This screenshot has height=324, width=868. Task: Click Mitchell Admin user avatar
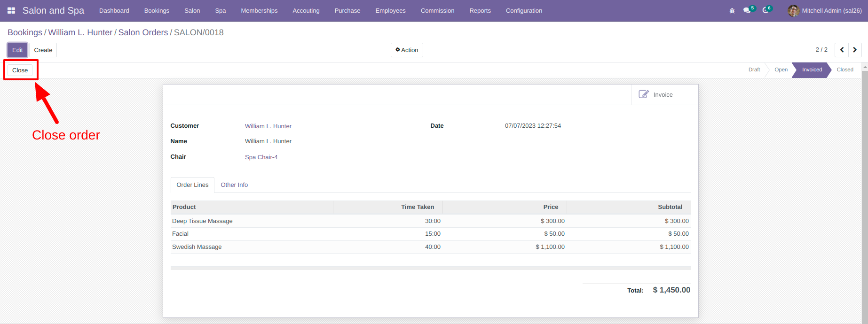(793, 10)
